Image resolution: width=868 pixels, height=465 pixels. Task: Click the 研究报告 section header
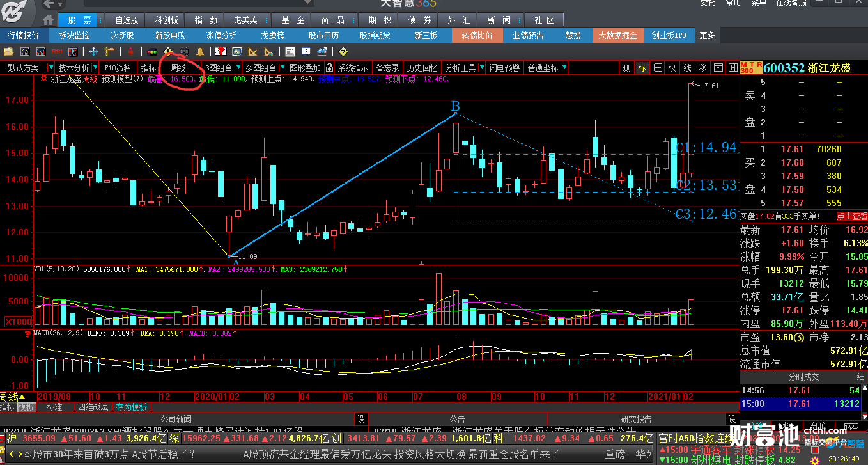coord(636,420)
